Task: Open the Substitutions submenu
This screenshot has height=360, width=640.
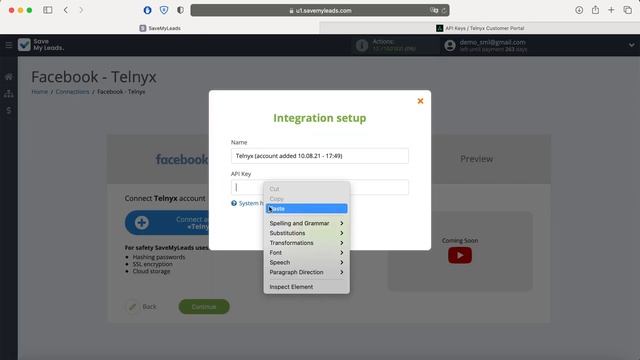Action: pyautogui.click(x=307, y=233)
